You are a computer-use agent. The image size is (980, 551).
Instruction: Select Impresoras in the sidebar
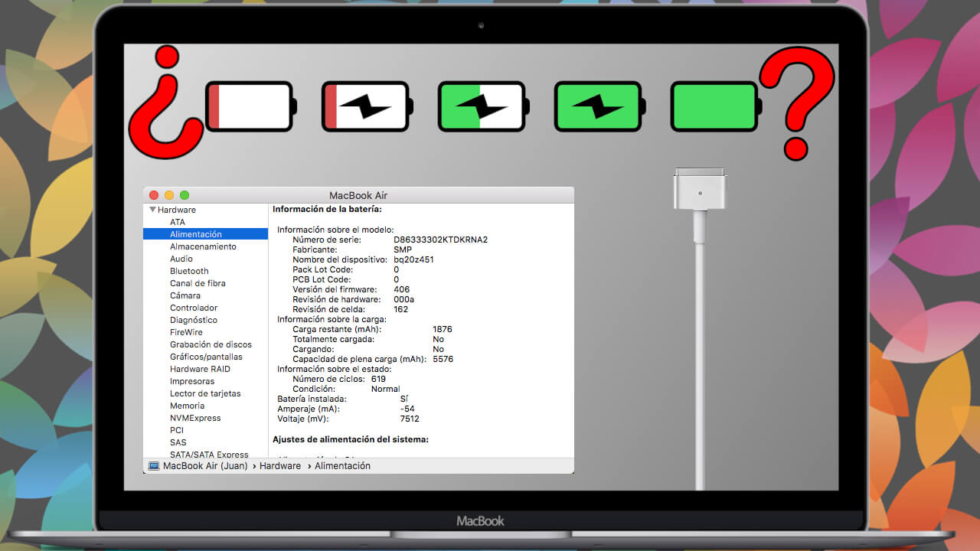[192, 381]
